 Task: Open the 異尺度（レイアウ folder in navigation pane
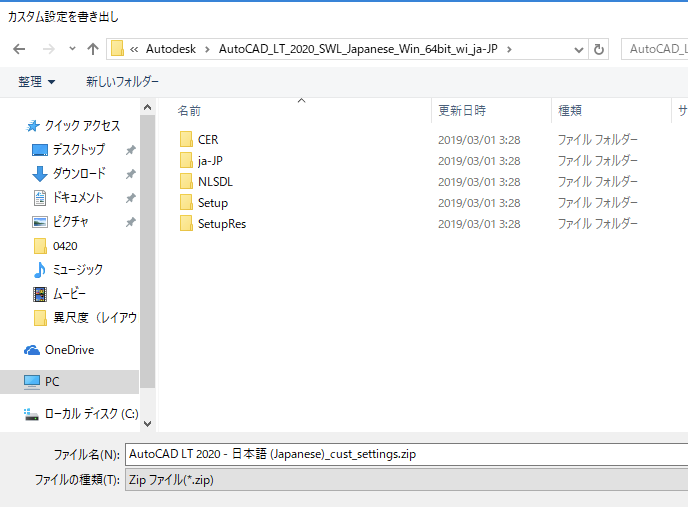click(95, 317)
